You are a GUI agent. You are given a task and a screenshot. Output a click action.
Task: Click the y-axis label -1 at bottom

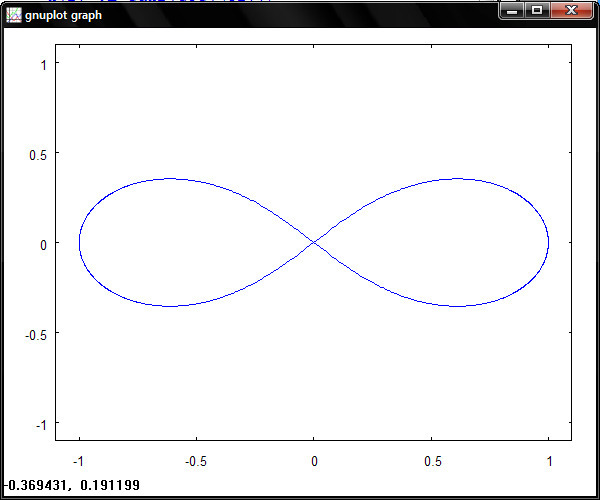41,425
